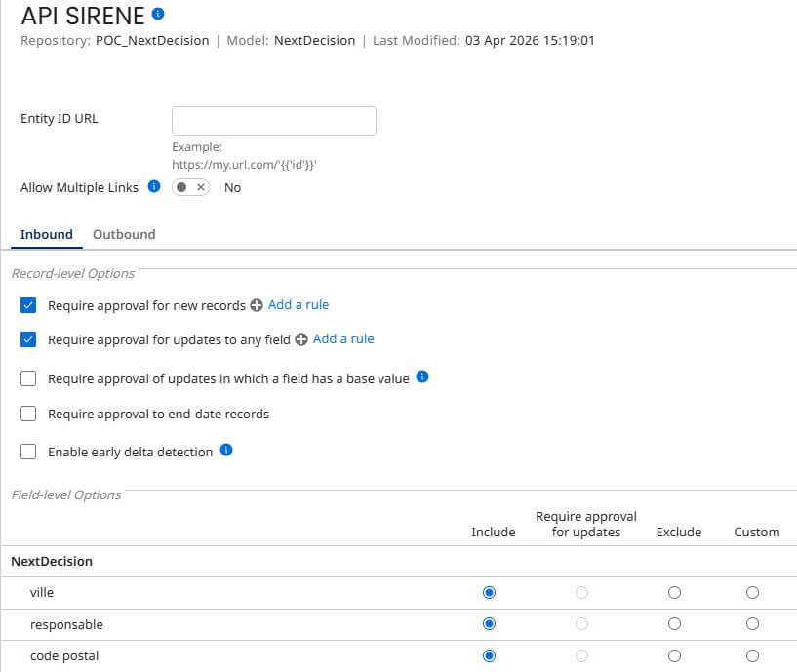Select the Inbound tab
The width and height of the screenshot is (797, 672).
tap(47, 234)
